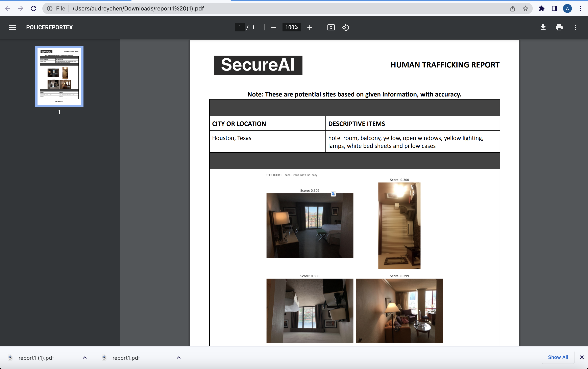Open the downloaded report1.pdf file
Screen dimensions: 588x369
[126, 358]
